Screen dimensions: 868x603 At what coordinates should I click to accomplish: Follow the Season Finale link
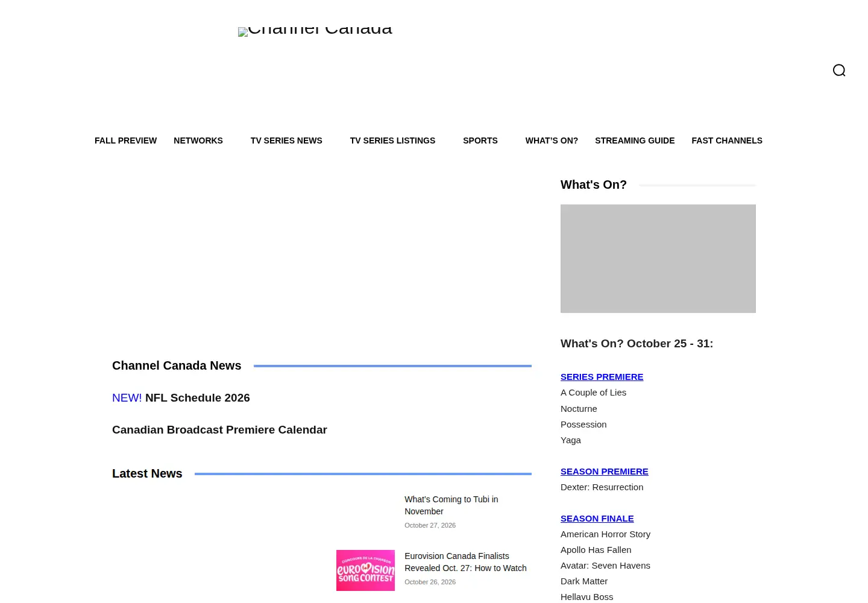coord(597,519)
